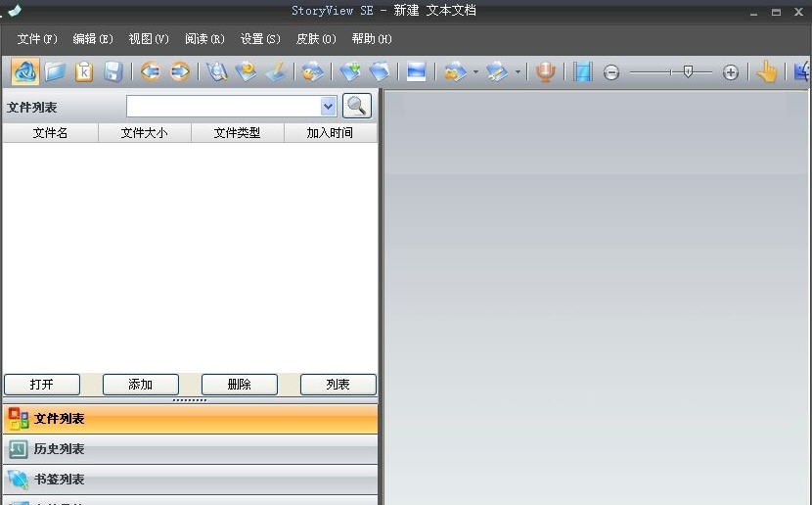Click the 列表 button
Viewport: 812px width, 505px height.
pos(338,385)
